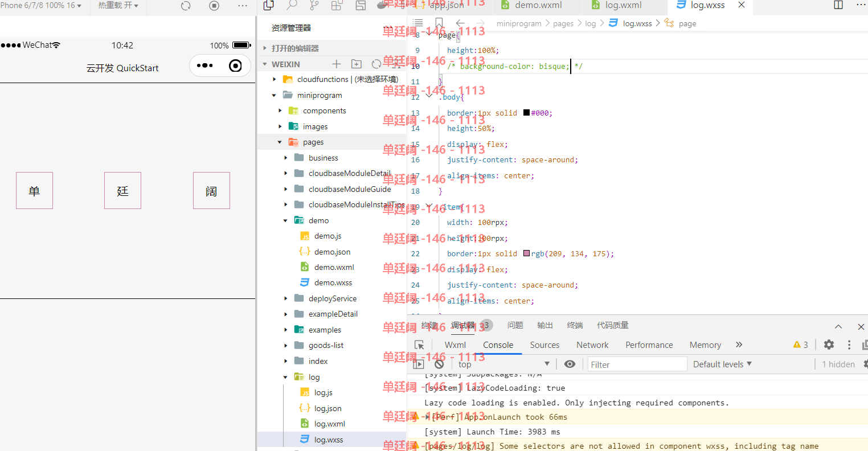868x451 pixels.
Task: Focus the console Filter field
Action: click(x=637, y=364)
